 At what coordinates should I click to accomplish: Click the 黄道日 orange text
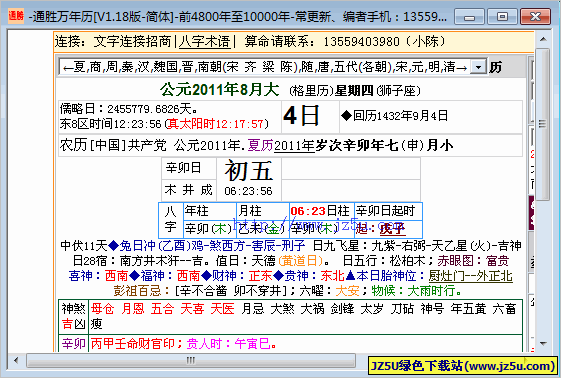(301, 261)
